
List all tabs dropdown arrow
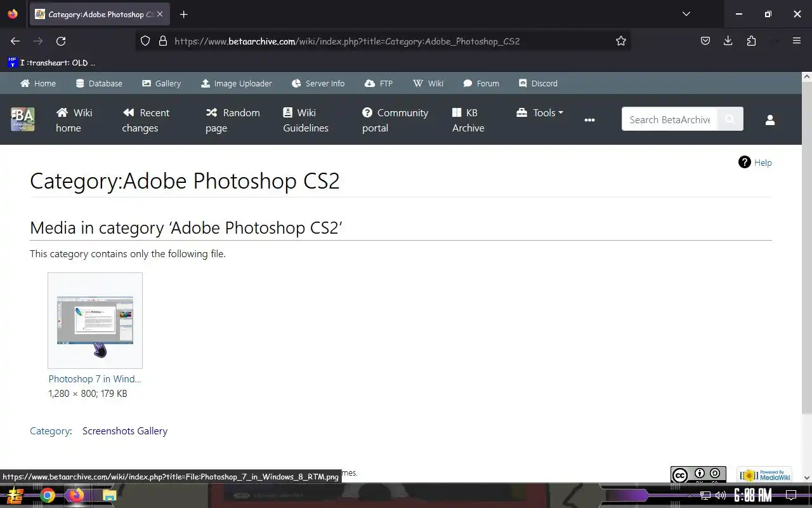click(x=686, y=14)
